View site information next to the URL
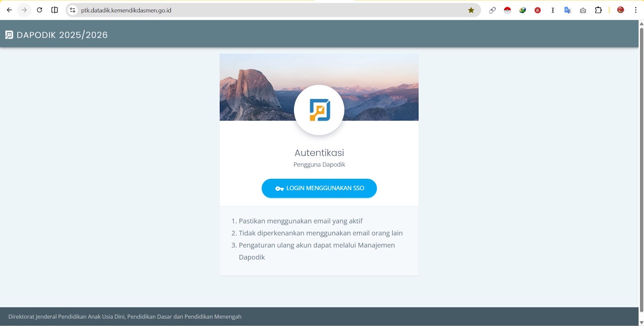The width and height of the screenshot is (644, 326). click(72, 10)
